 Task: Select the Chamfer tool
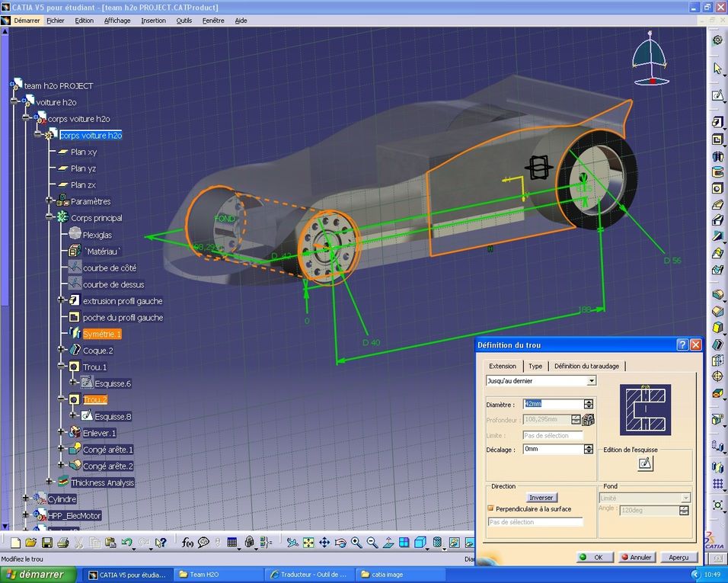click(x=717, y=311)
